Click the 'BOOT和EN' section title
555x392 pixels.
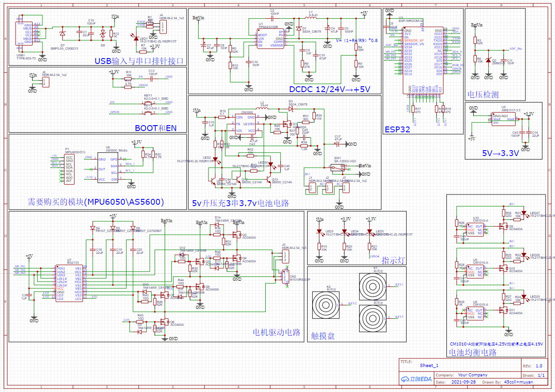[x=156, y=128]
